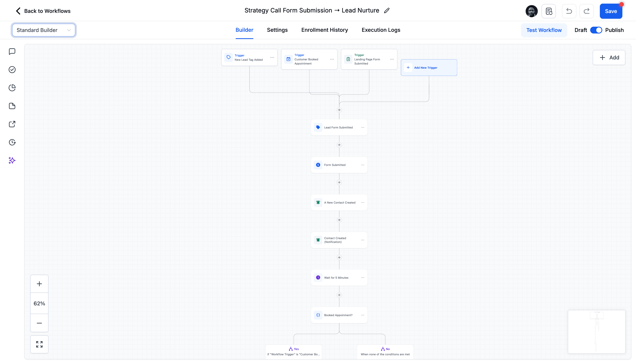Open the Enrollment History tab

click(x=324, y=30)
